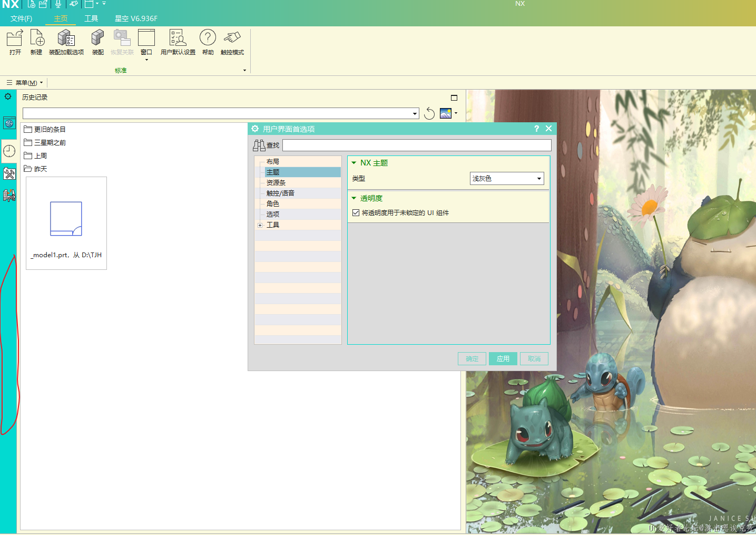Click the touch hand icon in title bar

(73, 4)
